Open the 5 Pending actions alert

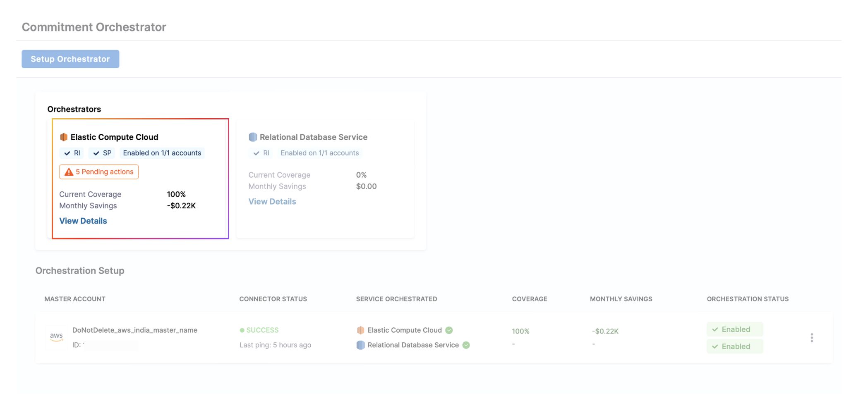[x=99, y=172]
